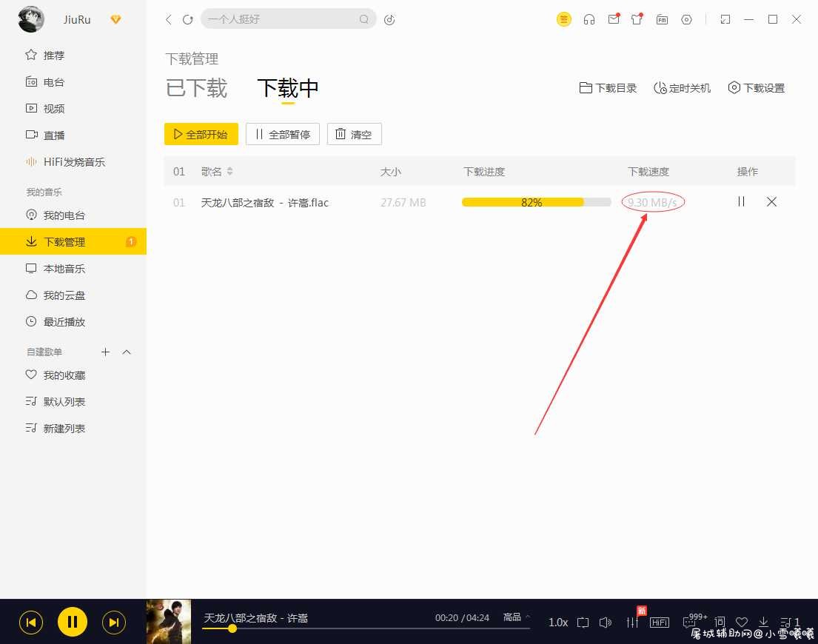Switch to the 已下载 tab

(x=197, y=87)
